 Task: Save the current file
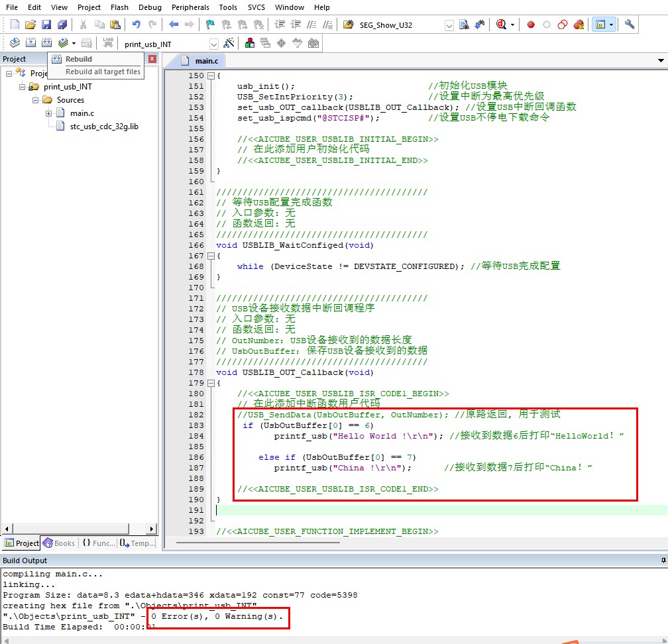(x=46, y=25)
